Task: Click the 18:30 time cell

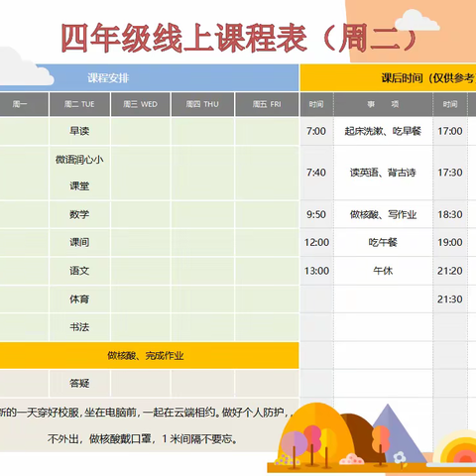Action: pyautogui.click(x=450, y=214)
